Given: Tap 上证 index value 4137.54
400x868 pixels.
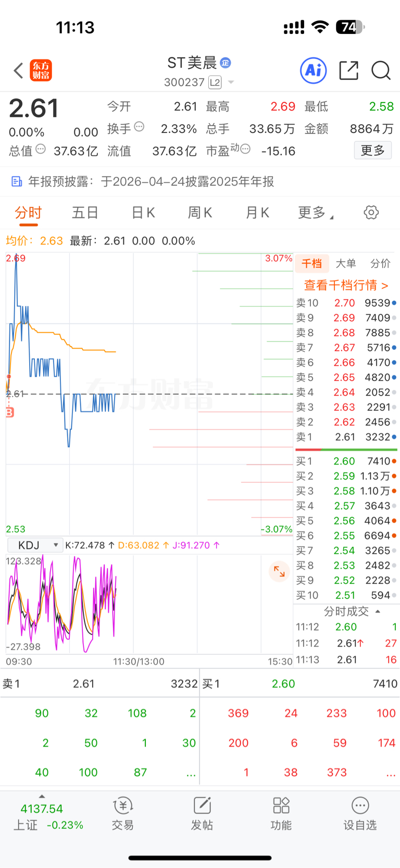Looking at the screenshot, I should (x=42, y=809).
